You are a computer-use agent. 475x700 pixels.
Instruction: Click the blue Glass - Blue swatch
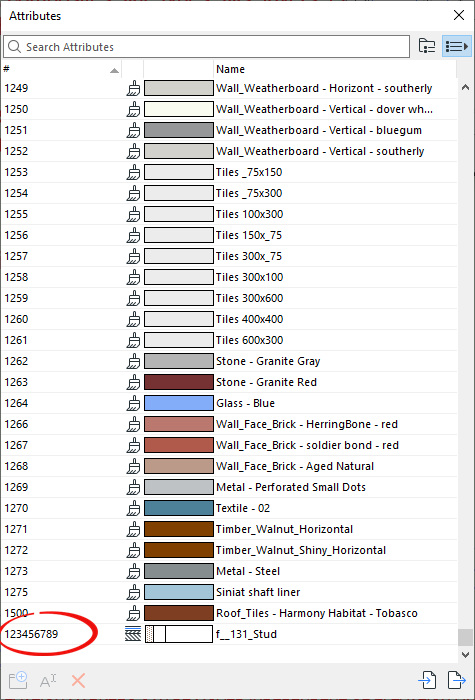coord(179,403)
